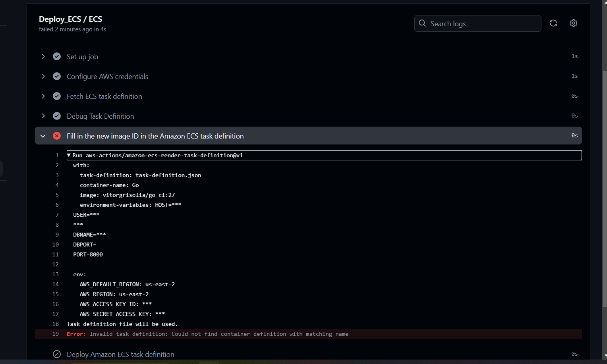Click log line number 18
The width and height of the screenshot is (607, 364).
coord(55,324)
